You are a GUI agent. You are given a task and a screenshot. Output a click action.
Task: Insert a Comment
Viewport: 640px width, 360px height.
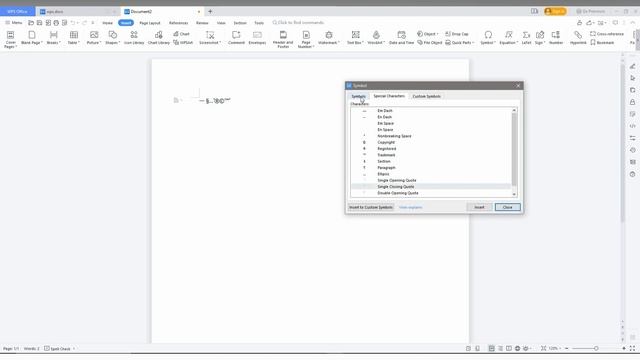pos(236,38)
